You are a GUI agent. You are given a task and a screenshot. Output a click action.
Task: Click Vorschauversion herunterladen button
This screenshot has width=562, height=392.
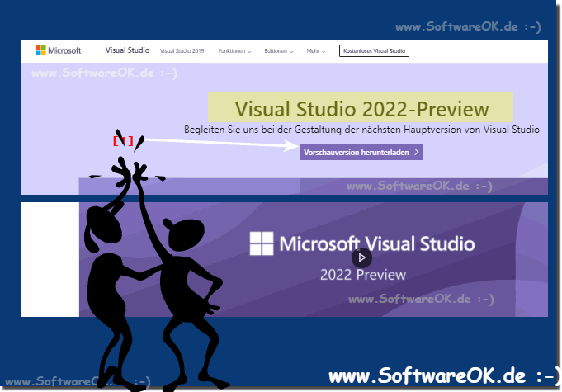click(x=361, y=153)
